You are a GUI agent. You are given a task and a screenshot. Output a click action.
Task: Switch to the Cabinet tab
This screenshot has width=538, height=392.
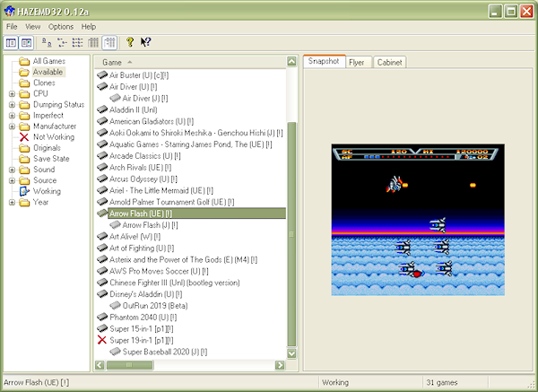click(389, 62)
